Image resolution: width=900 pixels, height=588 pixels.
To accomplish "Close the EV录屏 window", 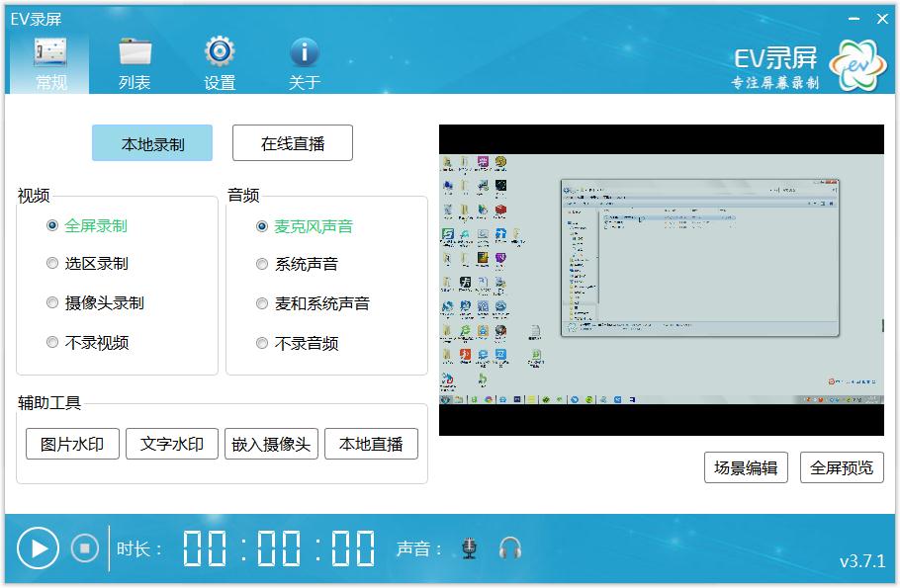I will pyautogui.click(x=883, y=19).
